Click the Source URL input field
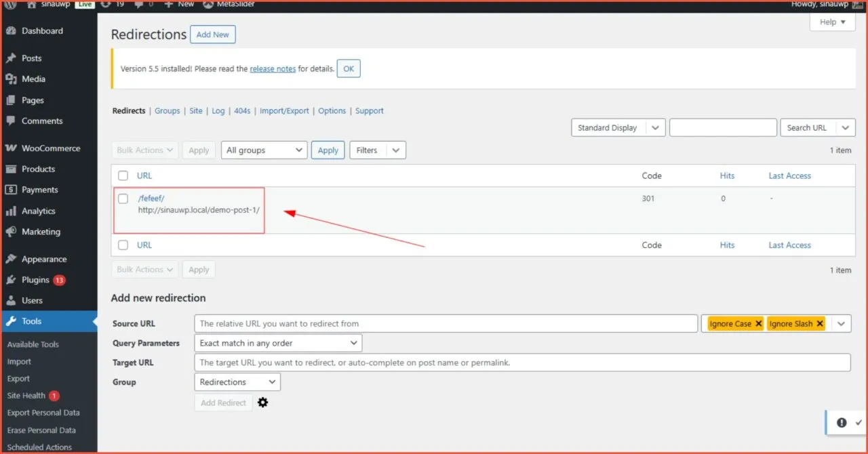 point(446,324)
